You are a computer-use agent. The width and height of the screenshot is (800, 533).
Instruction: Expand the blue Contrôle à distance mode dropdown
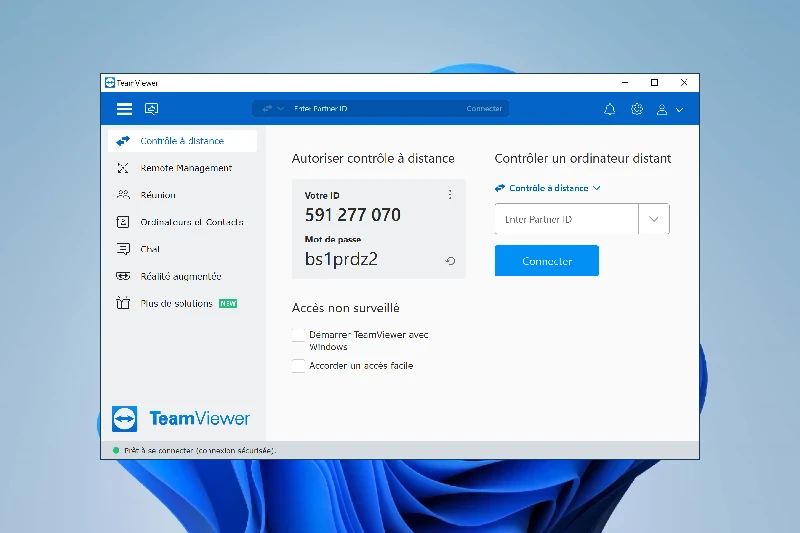point(547,188)
